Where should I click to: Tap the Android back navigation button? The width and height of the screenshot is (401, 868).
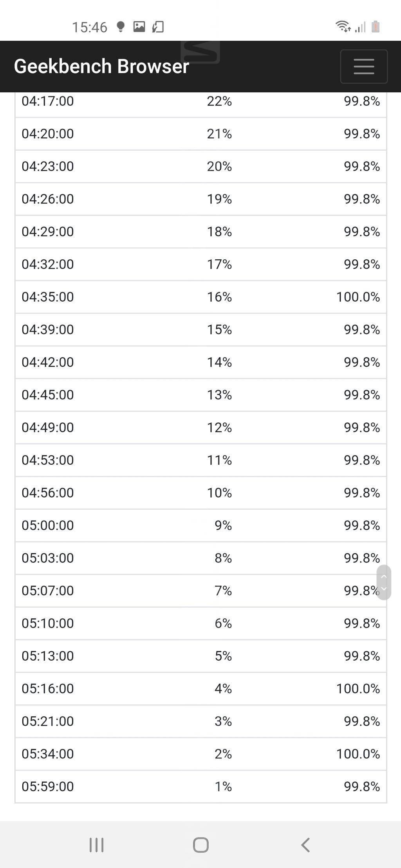click(305, 845)
